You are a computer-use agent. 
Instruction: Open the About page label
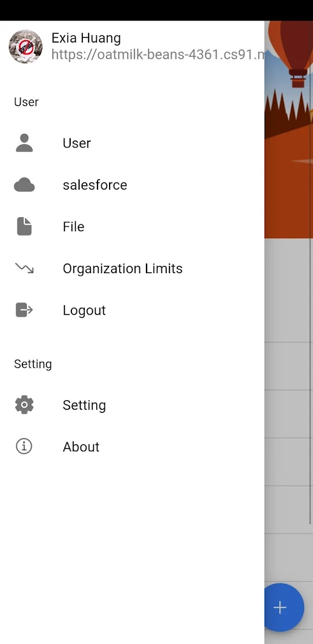pos(81,447)
